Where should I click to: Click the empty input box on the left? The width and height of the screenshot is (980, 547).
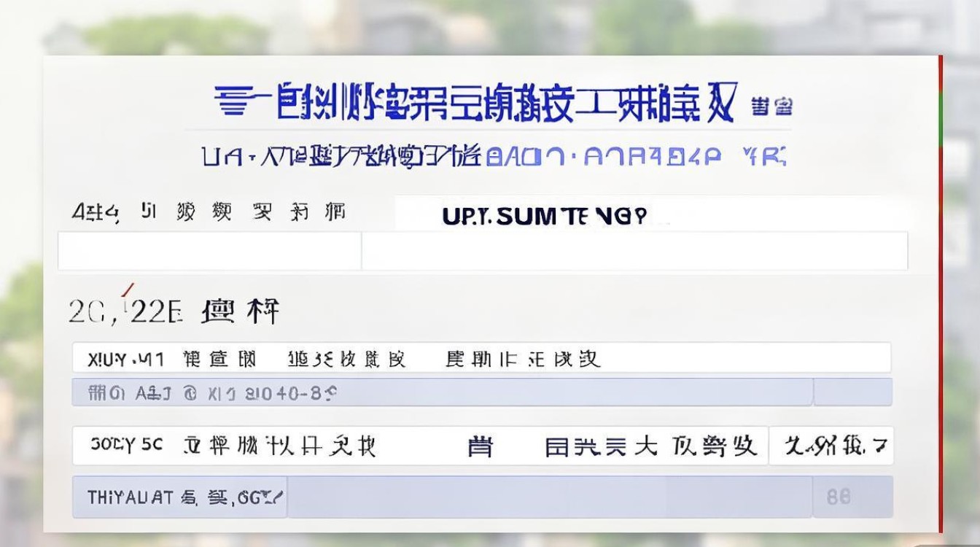pyautogui.click(x=209, y=250)
